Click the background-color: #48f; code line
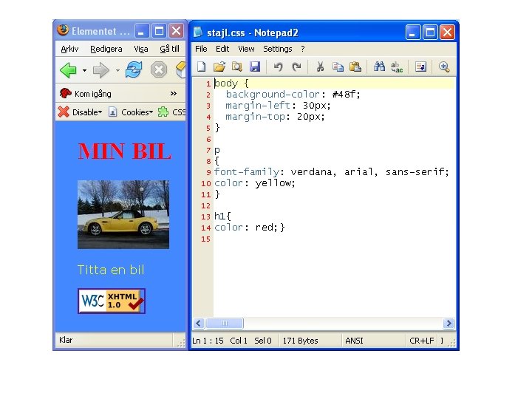This screenshot has height=399, width=532. (293, 95)
